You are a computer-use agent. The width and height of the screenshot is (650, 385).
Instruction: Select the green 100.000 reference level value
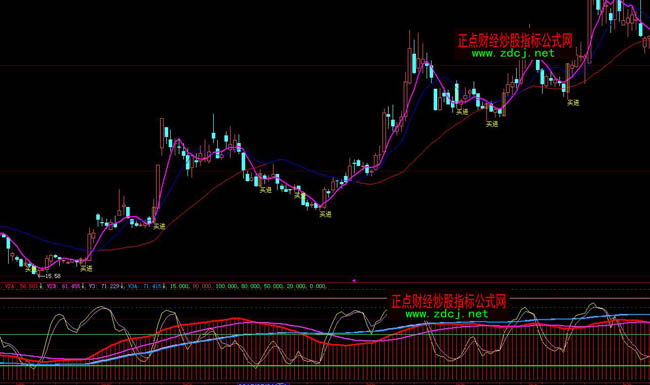[x=226, y=286]
